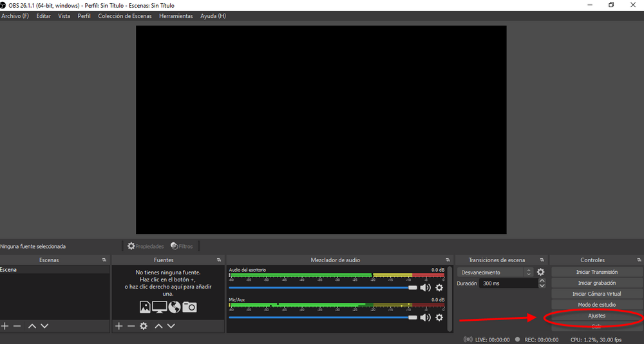644x344 pixels.
Task: Open the Perfil menu
Action: 84,16
